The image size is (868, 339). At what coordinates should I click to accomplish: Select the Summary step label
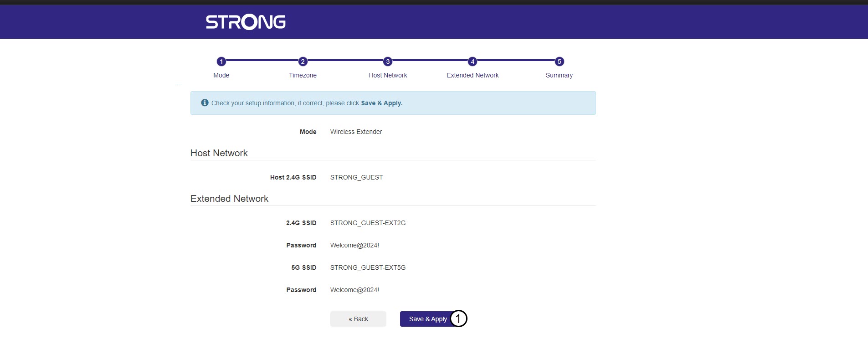tap(559, 75)
